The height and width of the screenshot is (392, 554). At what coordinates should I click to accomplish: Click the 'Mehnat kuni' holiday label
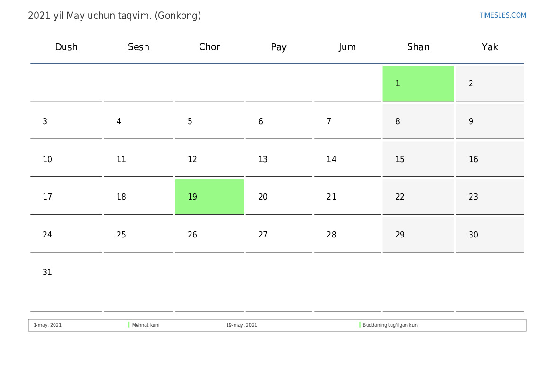pyautogui.click(x=145, y=325)
